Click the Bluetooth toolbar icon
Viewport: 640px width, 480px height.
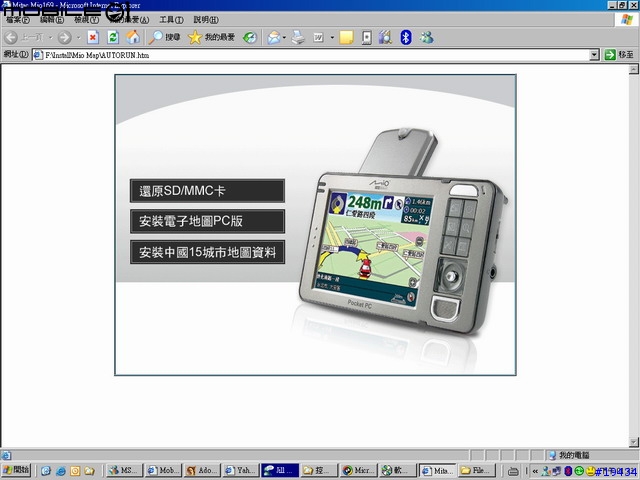click(x=406, y=38)
